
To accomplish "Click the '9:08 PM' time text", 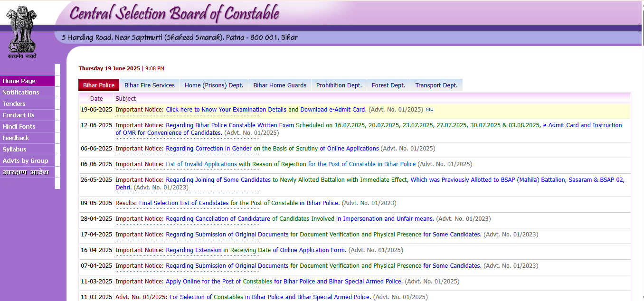I will click(155, 69).
